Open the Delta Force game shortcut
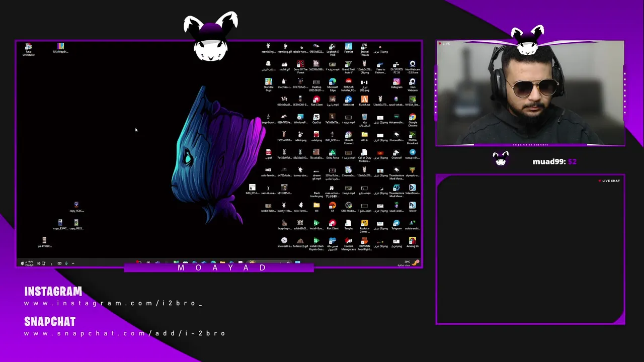The image size is (644, 362). [x=333, y=154]
